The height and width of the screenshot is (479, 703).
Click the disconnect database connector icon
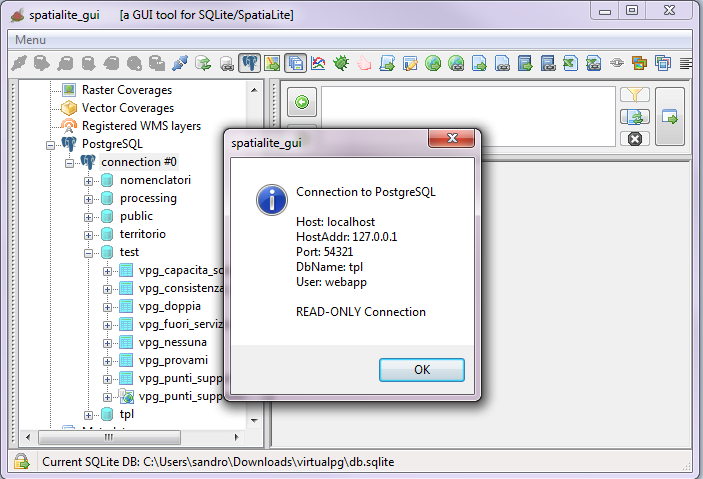(x=180, y=63)
